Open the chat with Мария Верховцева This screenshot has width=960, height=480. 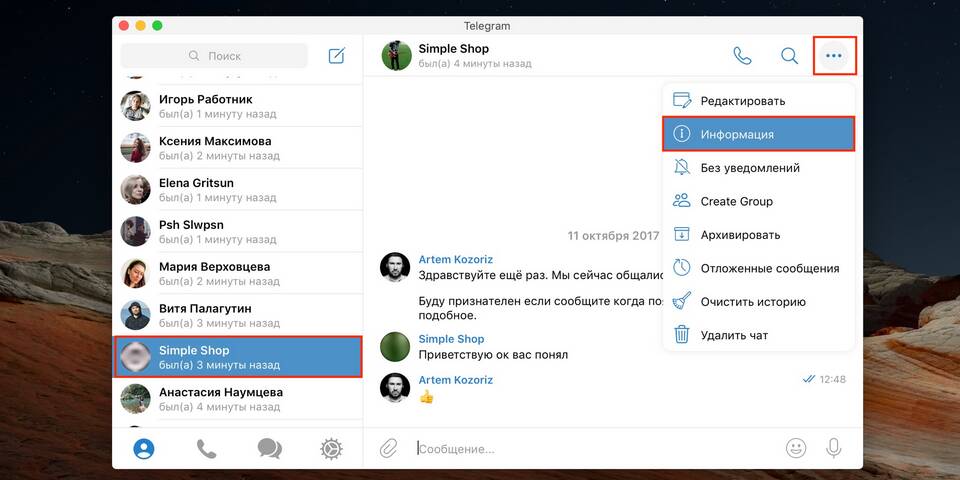[238, 274]
